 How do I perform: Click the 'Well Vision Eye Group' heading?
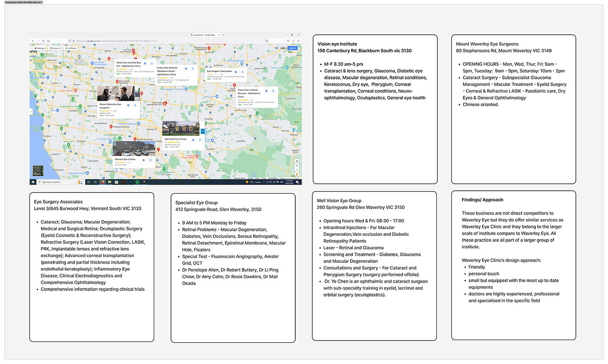pos(339,201)
